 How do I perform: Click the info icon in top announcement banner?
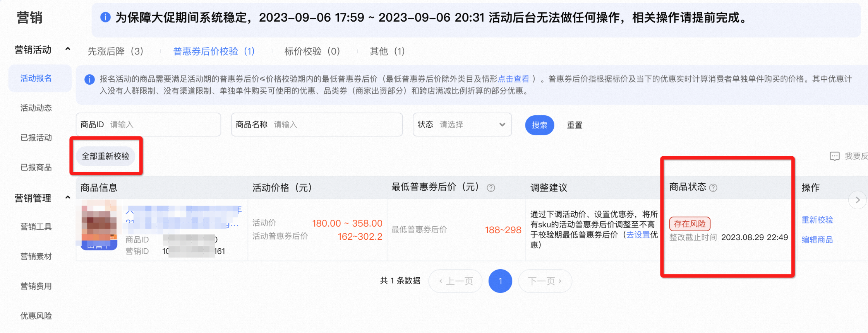105,17
